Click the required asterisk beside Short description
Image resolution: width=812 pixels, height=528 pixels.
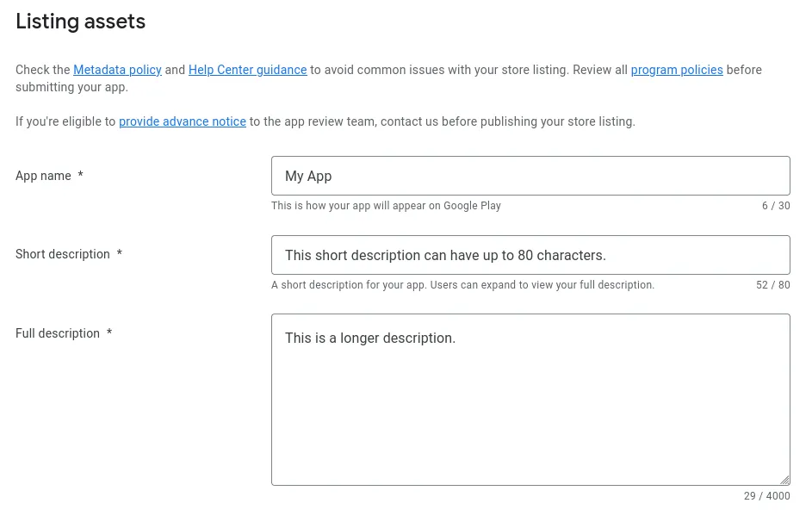tap(119, 254)
